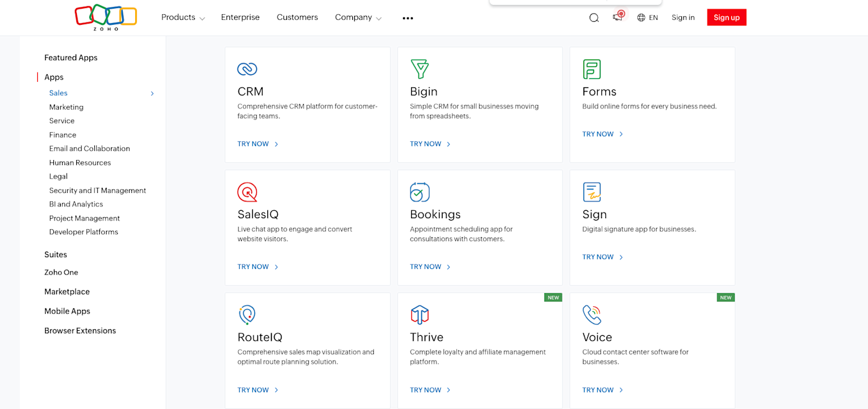Select the Project Management category
This screenshot has width=868, height=409.
click(x=85, y=218)
